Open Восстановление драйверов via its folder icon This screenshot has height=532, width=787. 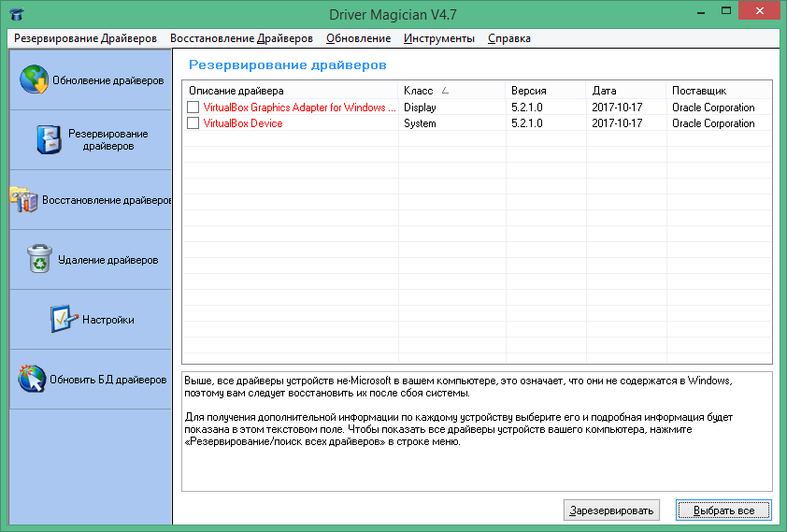(23, 200)
